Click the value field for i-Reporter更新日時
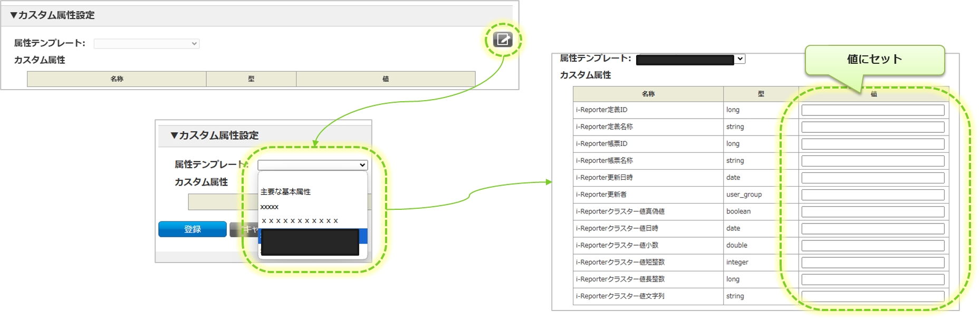980x320 pixels. [x=873, y=178]
